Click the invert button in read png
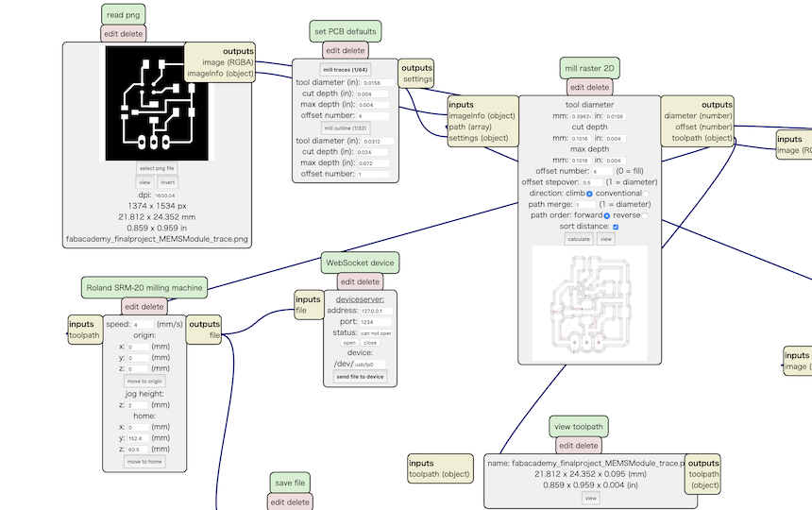 167,182
